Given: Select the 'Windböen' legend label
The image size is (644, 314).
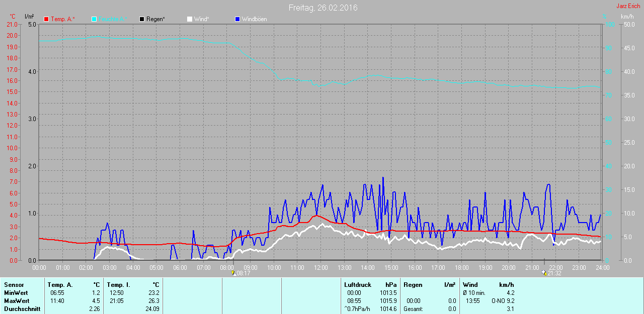Looking at the screenshot, I should pyautogui.click(x=255, y=19).
